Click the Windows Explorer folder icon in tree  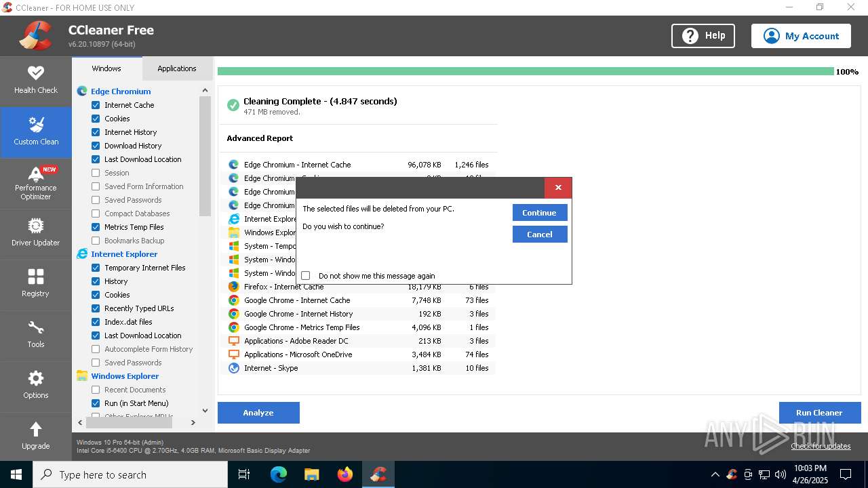(x=82, y=375)
